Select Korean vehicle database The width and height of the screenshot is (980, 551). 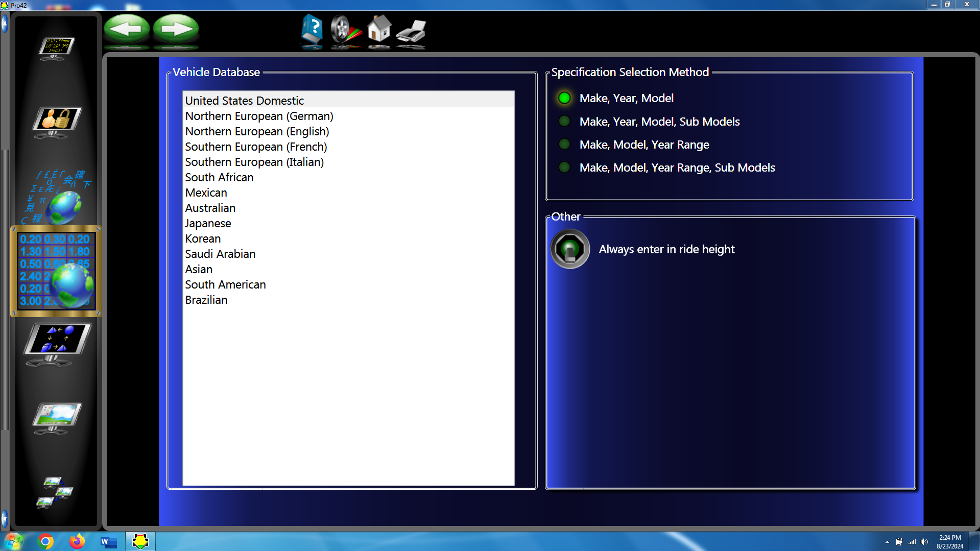[x=348, y=238]
